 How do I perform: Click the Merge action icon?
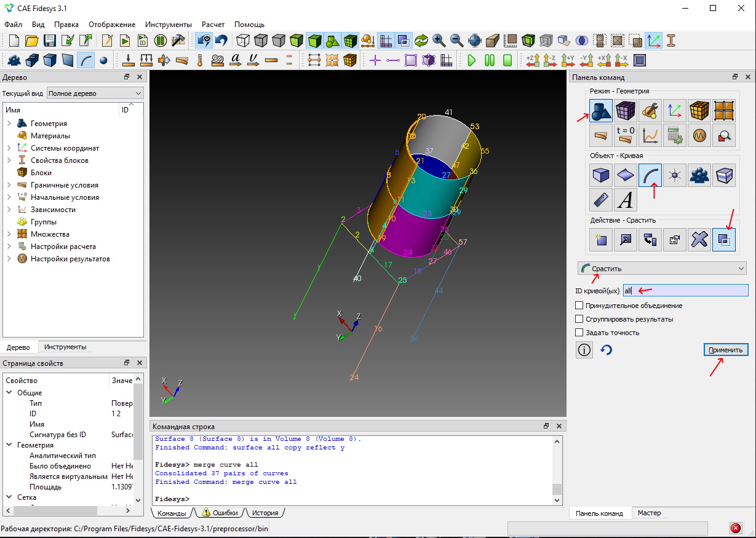tap(724, 240)
